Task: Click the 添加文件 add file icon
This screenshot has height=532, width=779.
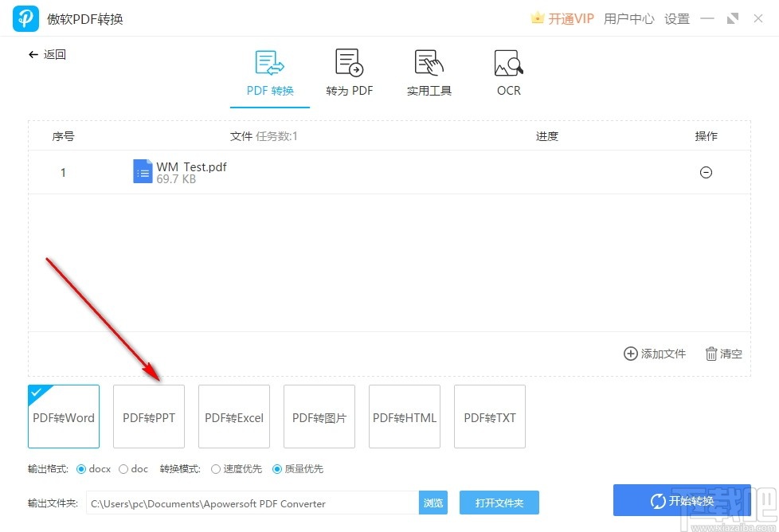Action: 630,354
